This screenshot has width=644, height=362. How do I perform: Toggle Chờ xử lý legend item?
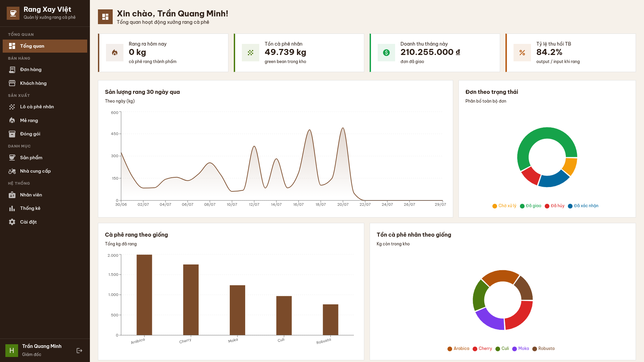click(504, 206)
